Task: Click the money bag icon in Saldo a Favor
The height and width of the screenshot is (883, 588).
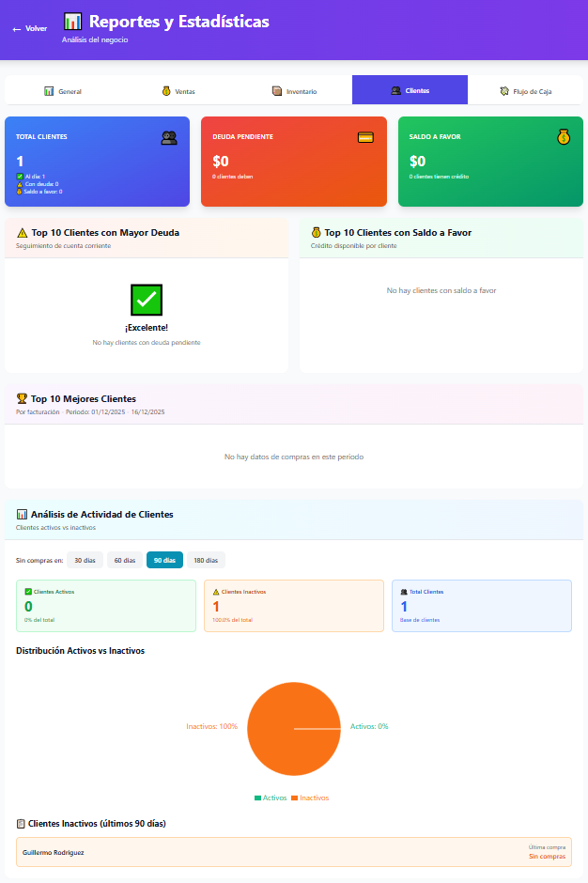Action: pyautogui.click(x=563, y=137)
